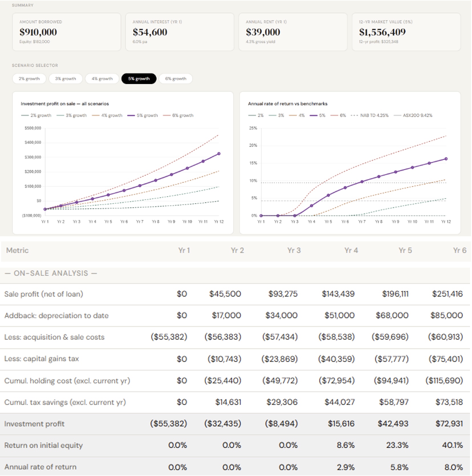Toggle NAB TD 4.25% benchmark legend item
Viewport: 472px width, 476px height.
pyautogui.click(x=370, y=116)
